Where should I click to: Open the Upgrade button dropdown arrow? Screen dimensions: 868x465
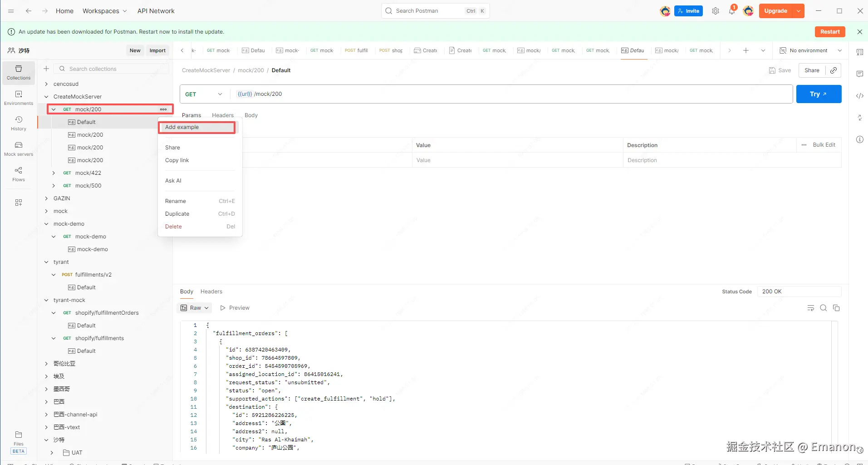tap(799, 11)
